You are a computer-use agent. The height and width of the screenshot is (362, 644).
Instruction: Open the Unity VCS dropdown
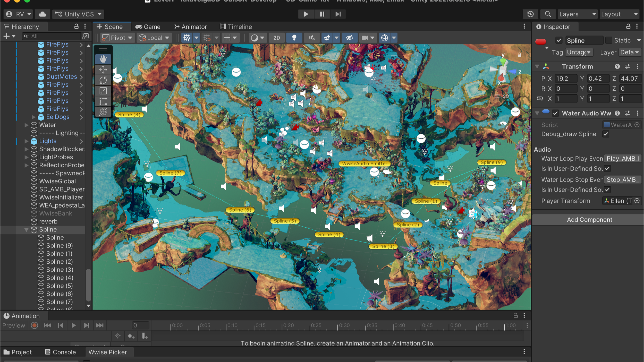coord(78,14)
